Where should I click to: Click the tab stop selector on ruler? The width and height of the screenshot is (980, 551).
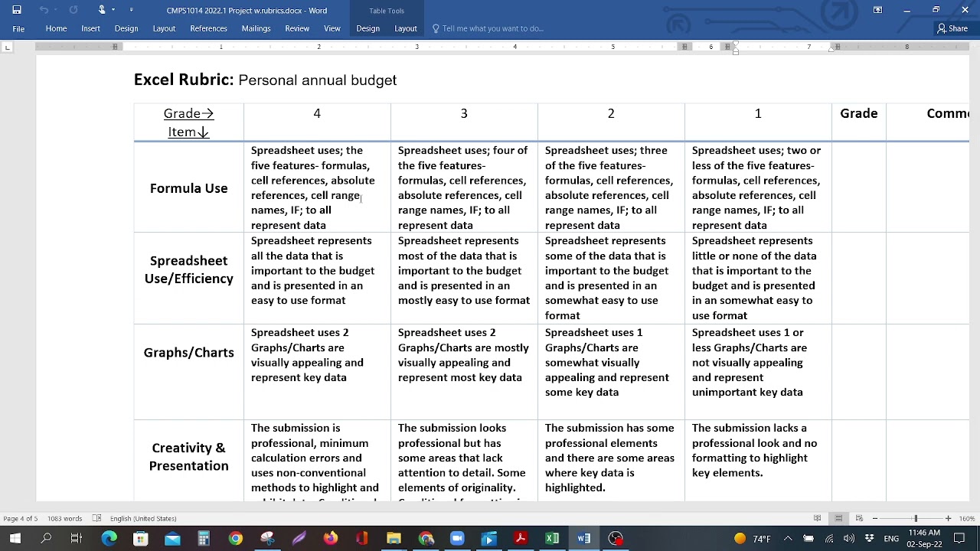(8, 47)
